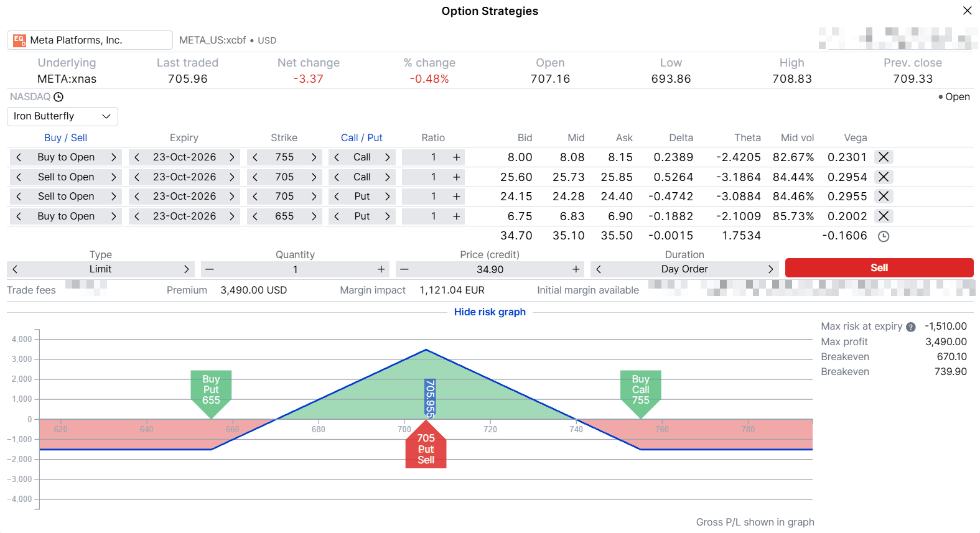Click the Quantity value field

[296, 269]
